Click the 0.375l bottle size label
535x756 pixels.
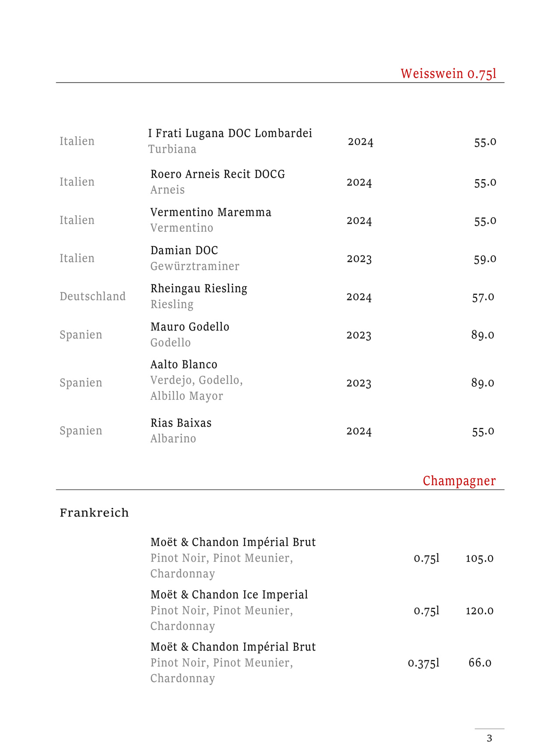[423, 663]
